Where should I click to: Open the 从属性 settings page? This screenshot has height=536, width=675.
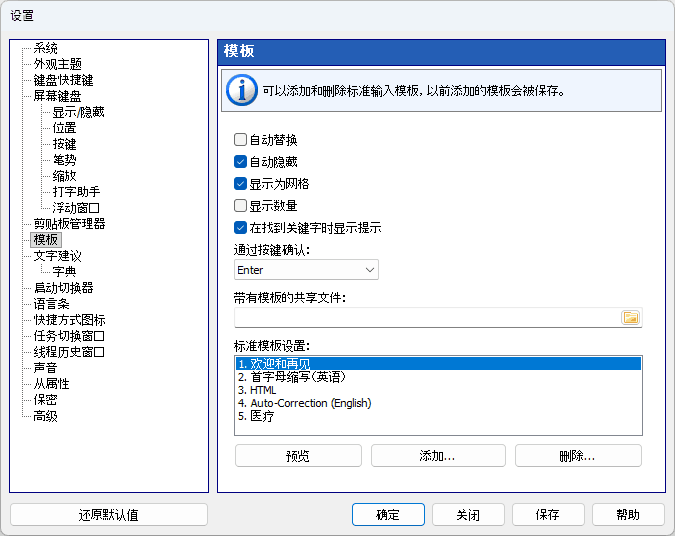pos(51,384)
